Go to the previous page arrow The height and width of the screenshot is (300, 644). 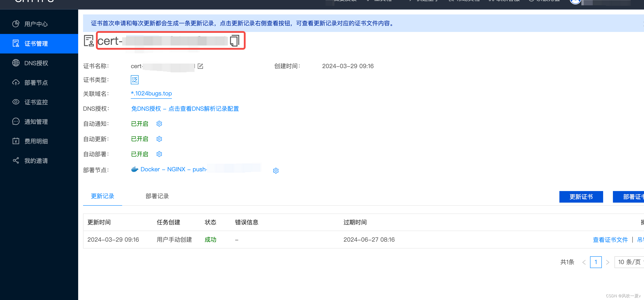coord(584,262)
